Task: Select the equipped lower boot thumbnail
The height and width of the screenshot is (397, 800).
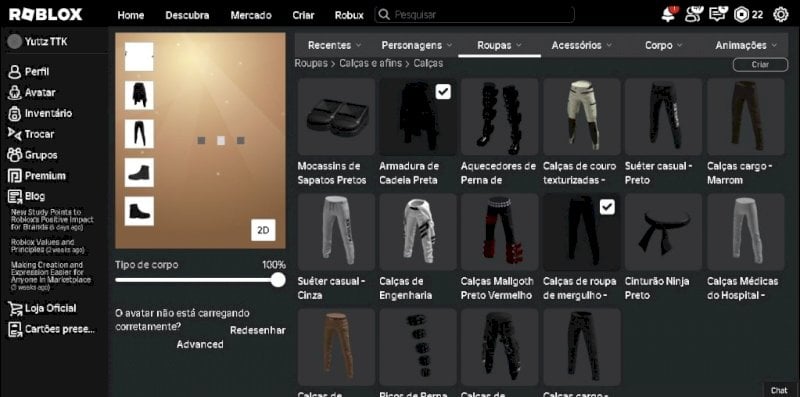Action: tap(139, 211)
